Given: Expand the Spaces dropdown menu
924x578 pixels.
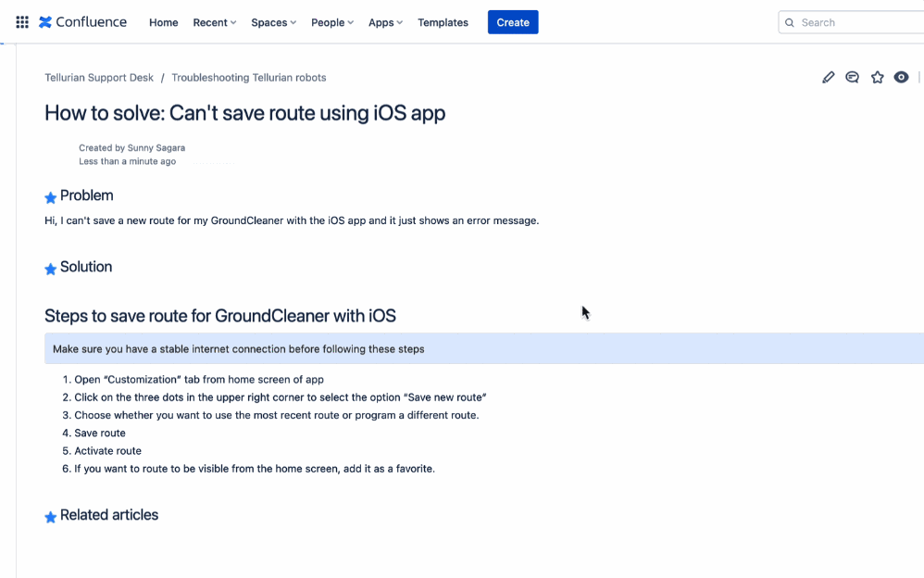Looking at the screenshot, I should pyautogui.click(x=273, y=22).
